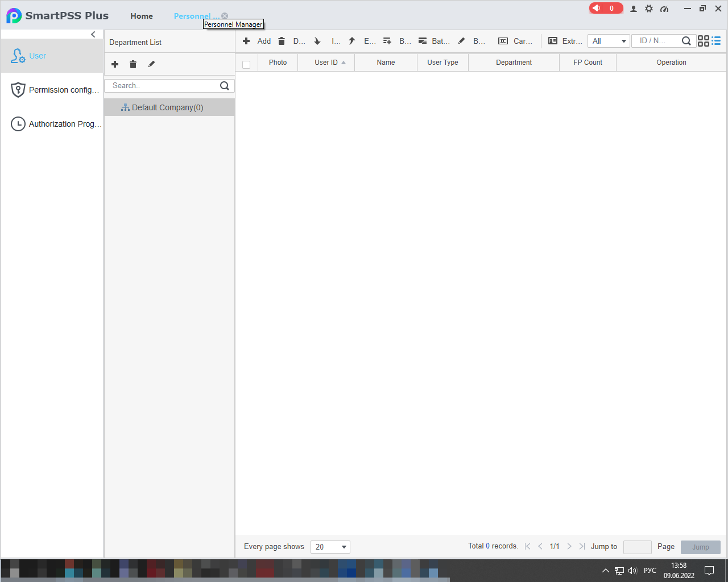Open the user account icon in title bar
The width and height of the screenshot is (728, 582).
pyautogui.click(x=634, y=9)
